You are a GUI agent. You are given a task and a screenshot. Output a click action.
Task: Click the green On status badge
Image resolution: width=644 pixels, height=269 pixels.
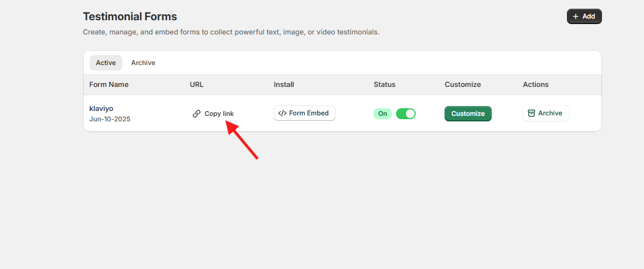tap(382, 114)
